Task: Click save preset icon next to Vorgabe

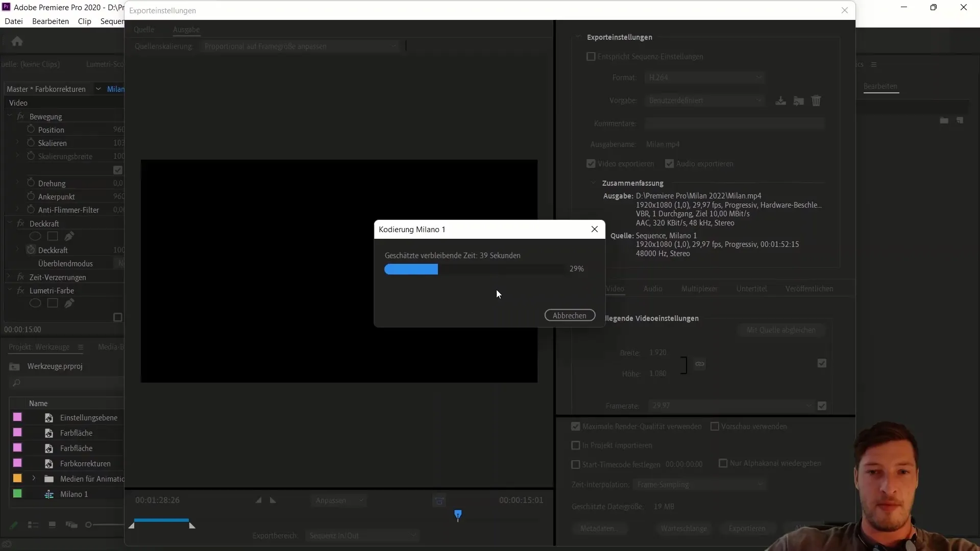Action: [x=781, y=101]
